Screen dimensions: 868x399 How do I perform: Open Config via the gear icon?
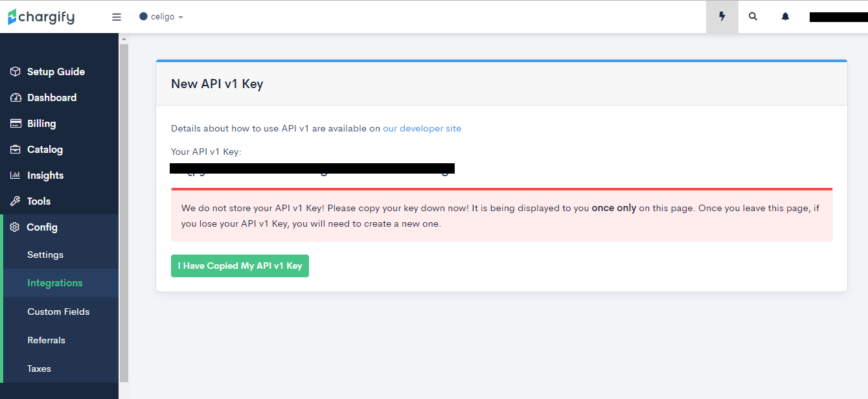(14, 227)
